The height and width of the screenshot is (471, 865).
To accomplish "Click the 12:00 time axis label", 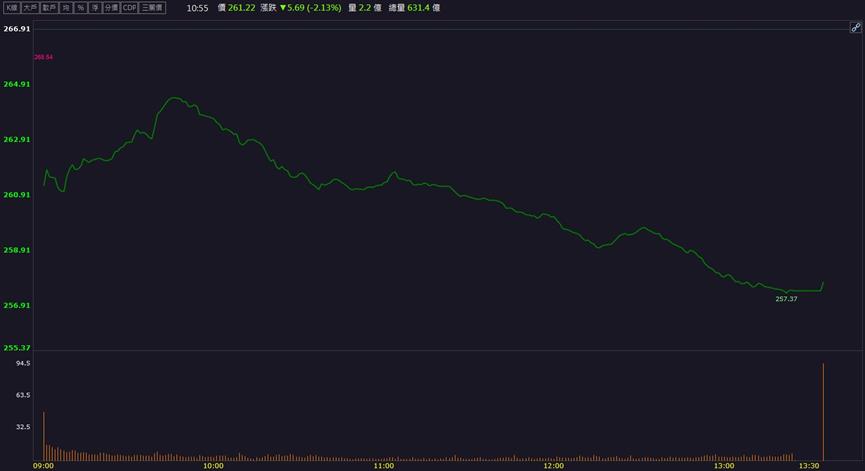I will [554, 466].
